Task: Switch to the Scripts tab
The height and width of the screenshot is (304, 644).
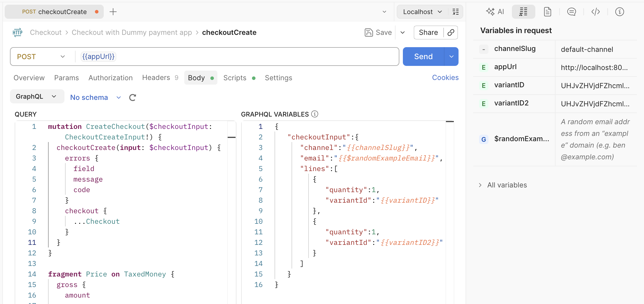Action: [x=235, y=78]
